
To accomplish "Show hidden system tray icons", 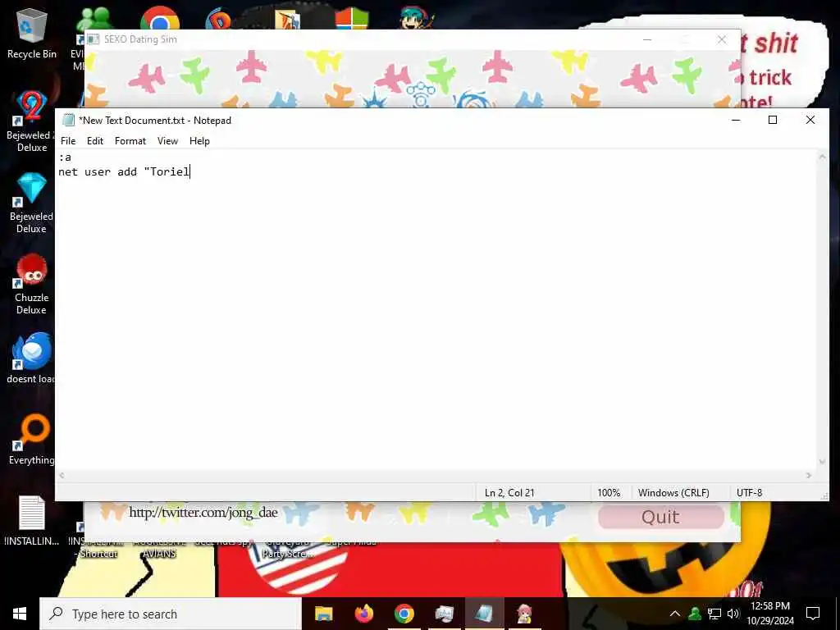I will 675,614.
